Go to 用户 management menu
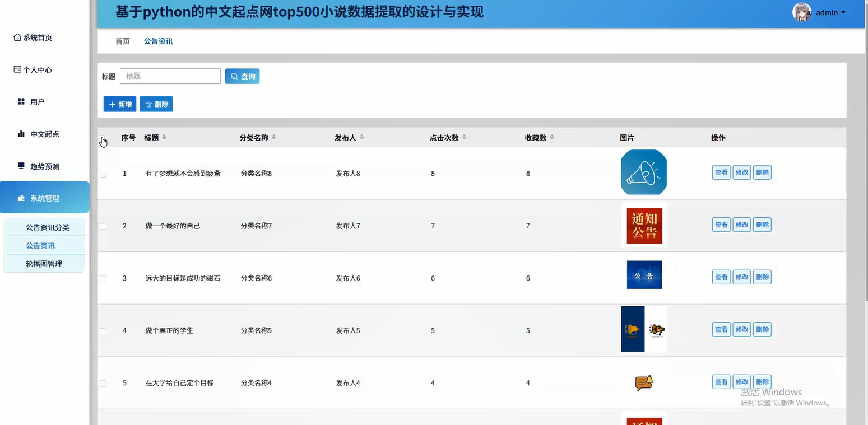The image size is (868, 425). tap(31, 102)
